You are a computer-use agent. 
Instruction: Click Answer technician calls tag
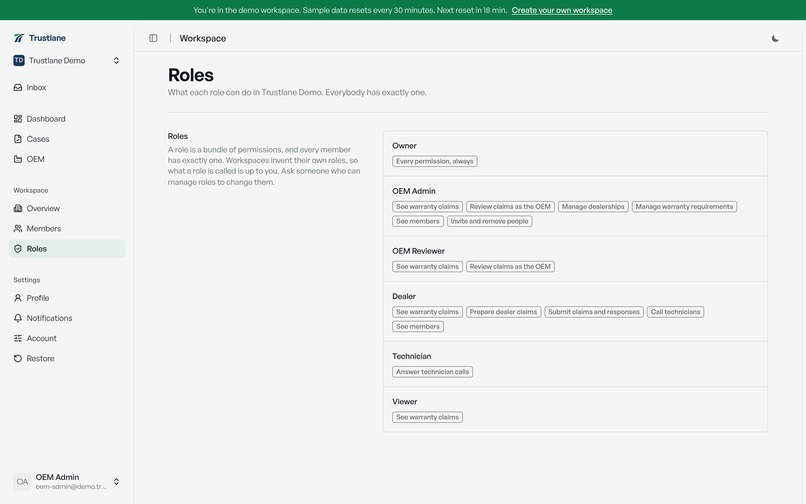coord(432,372)
